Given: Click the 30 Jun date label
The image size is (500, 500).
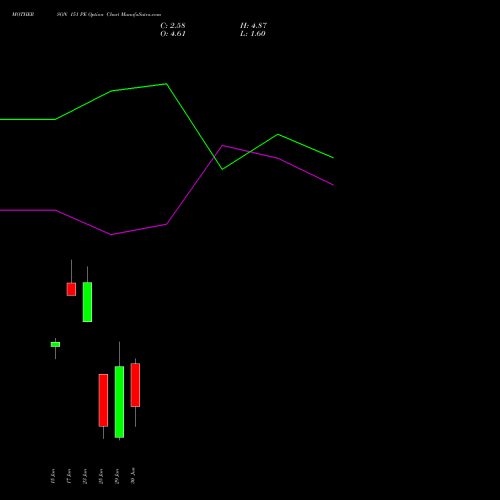Looking at the screenshot, I should tap(133, 476).
